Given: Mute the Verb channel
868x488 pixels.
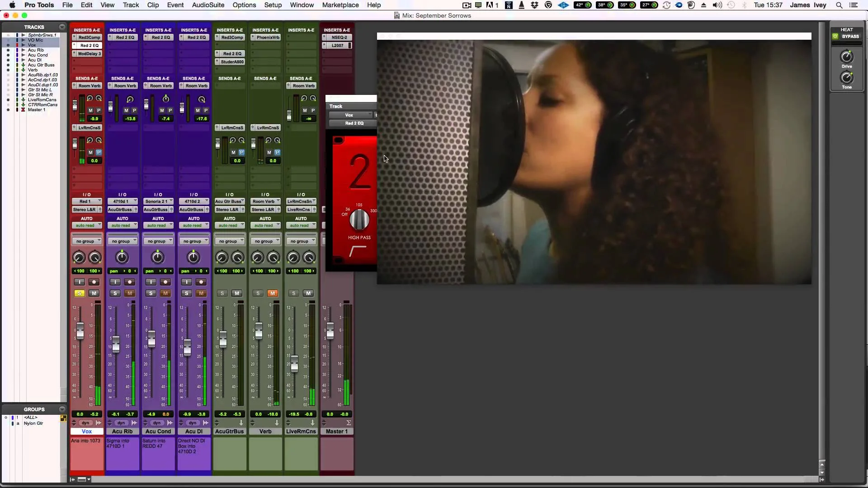Looking at the screenshot, I should point(273,293).
